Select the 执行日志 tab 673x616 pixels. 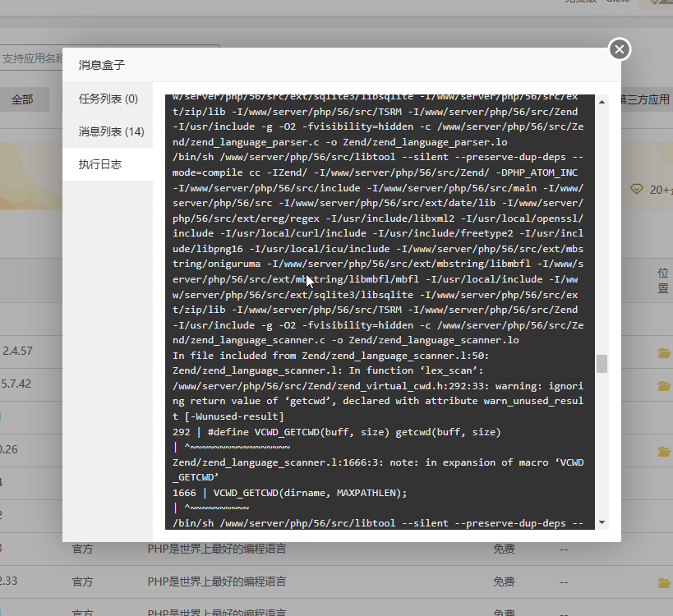(108, 164)
